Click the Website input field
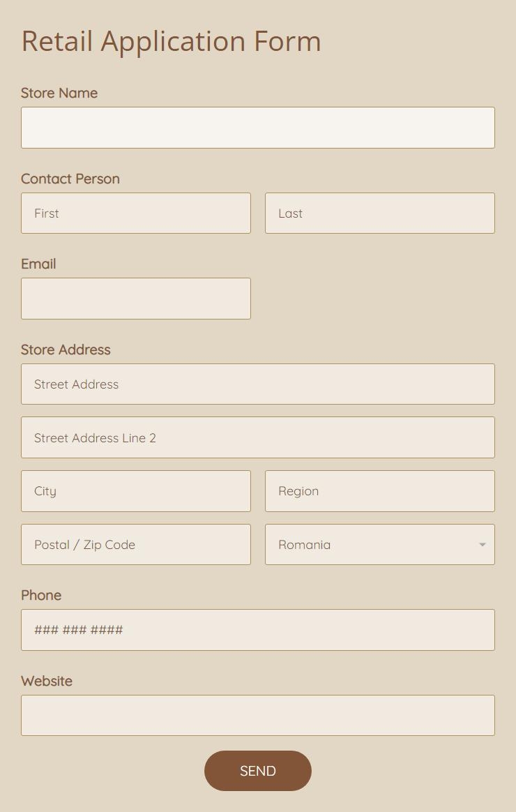This screenshot has height=812, width=516. [258, 715]
